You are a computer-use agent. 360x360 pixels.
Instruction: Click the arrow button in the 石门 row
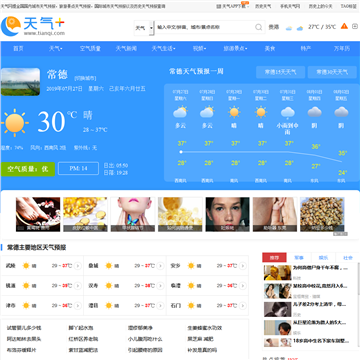tap(243, 305)
